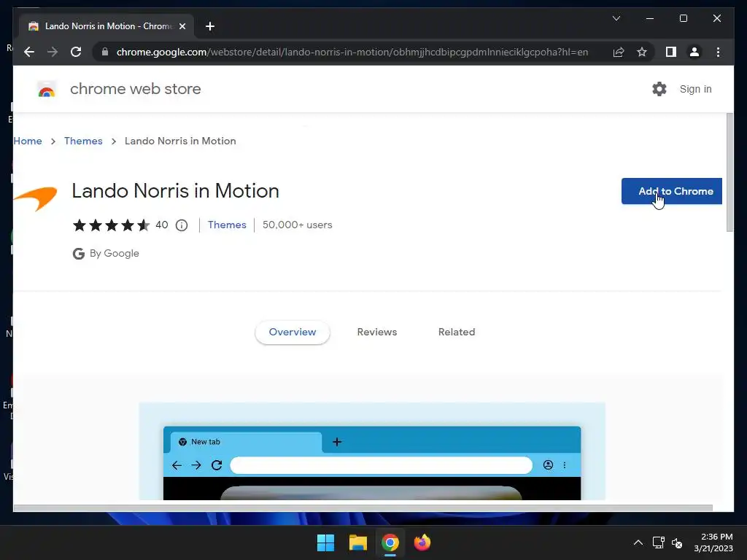Go back to the previous page

29,52
